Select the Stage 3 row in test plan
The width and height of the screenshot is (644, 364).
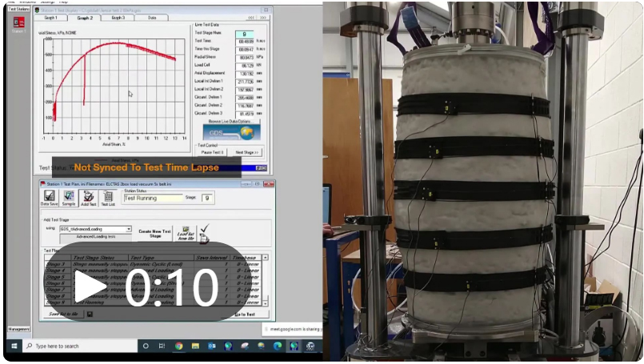pyautogui.click(x=152, y=264)
